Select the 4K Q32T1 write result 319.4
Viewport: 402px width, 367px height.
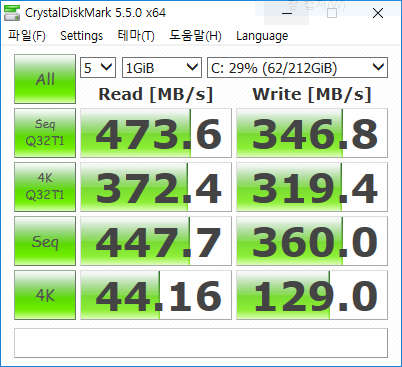point(312,187)
